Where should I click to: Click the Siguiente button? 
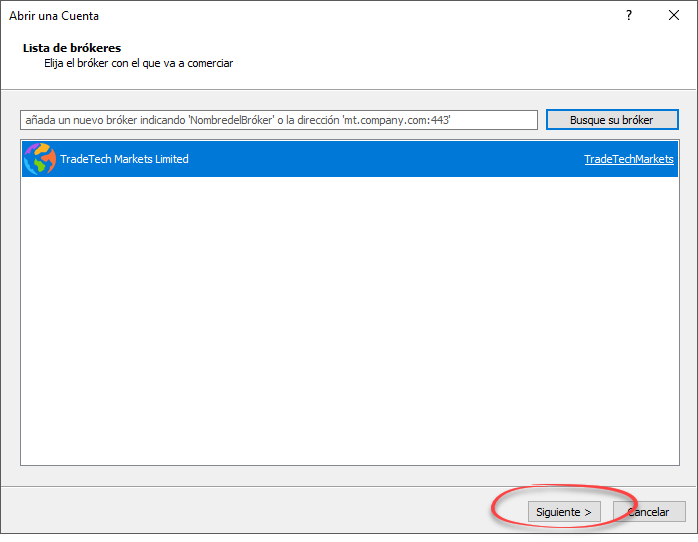point(564,512)
